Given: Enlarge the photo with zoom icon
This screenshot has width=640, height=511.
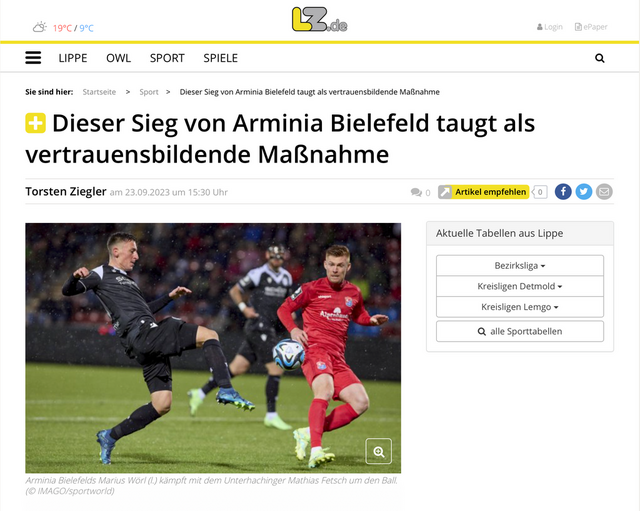Looking at the screenshot, I should click(378, 451).
